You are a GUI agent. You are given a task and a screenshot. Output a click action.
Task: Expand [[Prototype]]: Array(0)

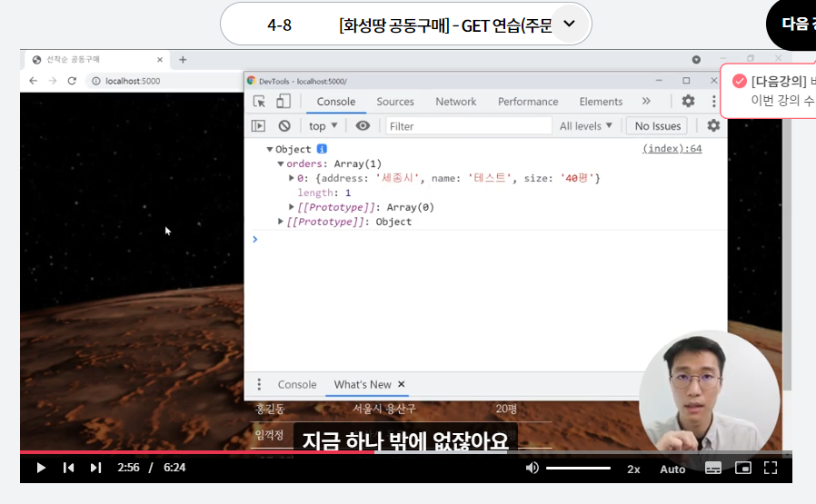pyautogui.click(x=292, y=207)
